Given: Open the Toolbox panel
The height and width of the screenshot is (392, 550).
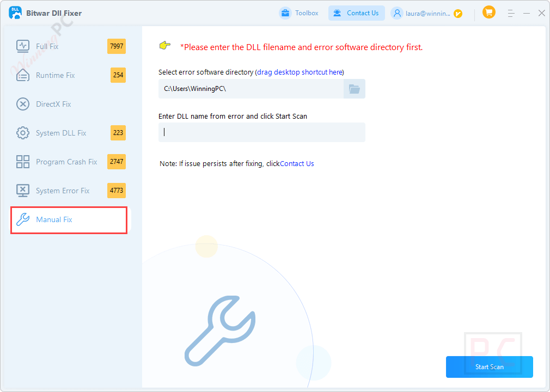Looking at the screenshot, I should tap(298, 13).
